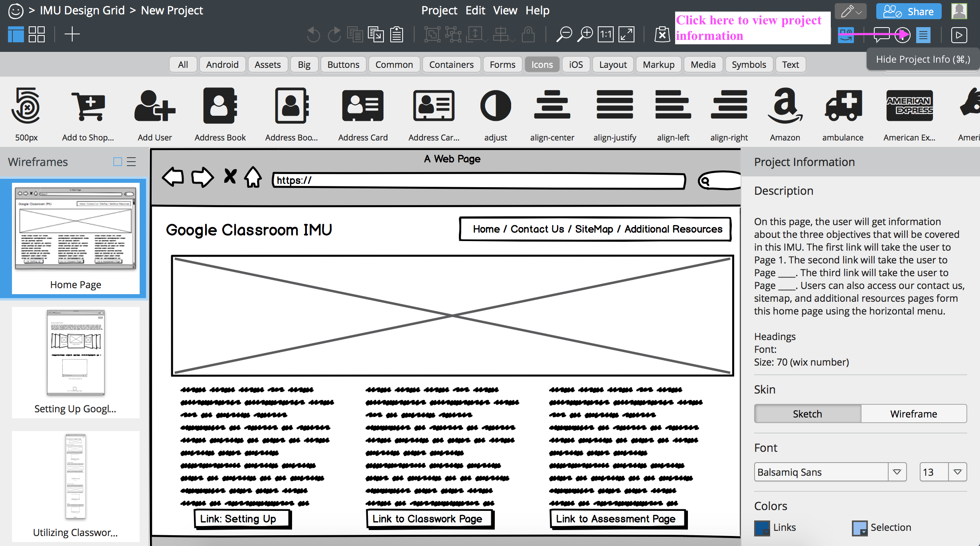This screenshot has width=980, height=546.
Task: Select the Symbols UI library category
Action: [x=749, y=64]
